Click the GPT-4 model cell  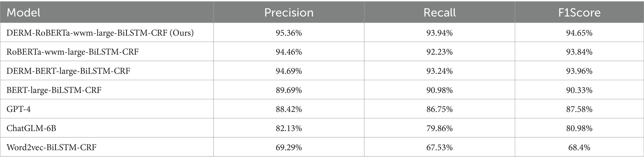19,109
